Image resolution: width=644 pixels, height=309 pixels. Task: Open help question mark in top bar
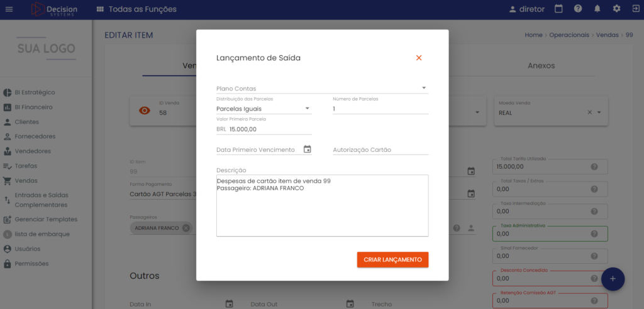point(578,9)
